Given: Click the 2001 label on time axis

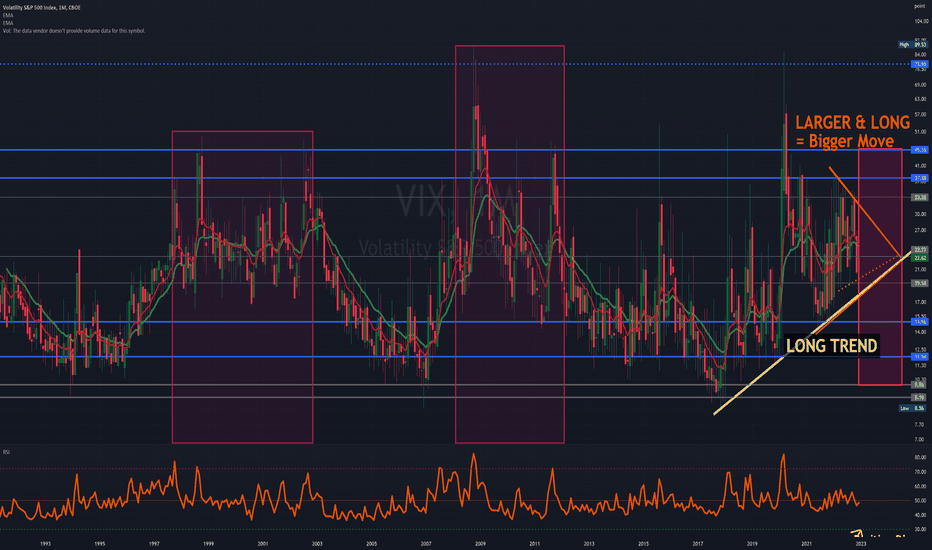Looking at the screenshot, I should coord(263,543).
